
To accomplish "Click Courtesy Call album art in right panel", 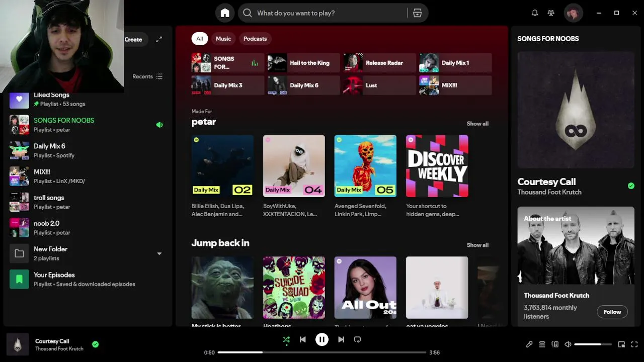I will tap(576, 110).
